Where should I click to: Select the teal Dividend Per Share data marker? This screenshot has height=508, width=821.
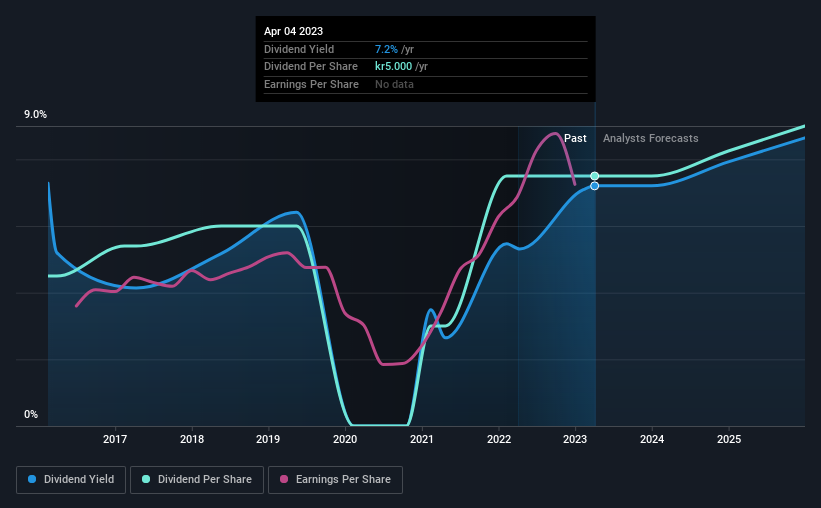(595, 176)
